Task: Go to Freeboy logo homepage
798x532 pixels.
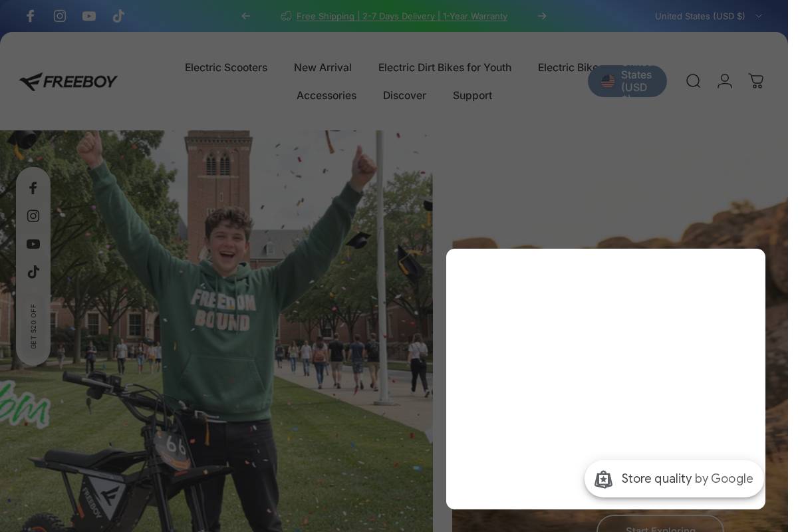Action: click(68, 81)
